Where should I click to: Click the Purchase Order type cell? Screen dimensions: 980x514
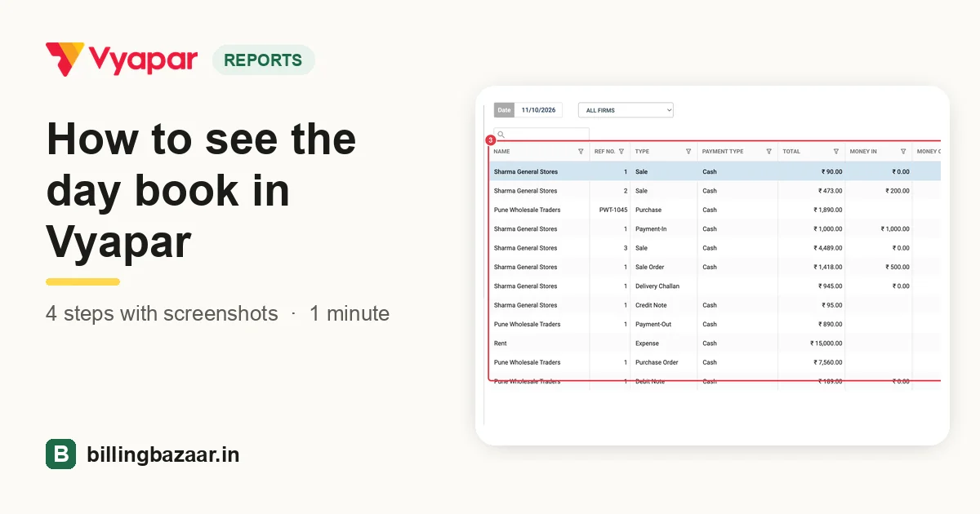[655, 362]
